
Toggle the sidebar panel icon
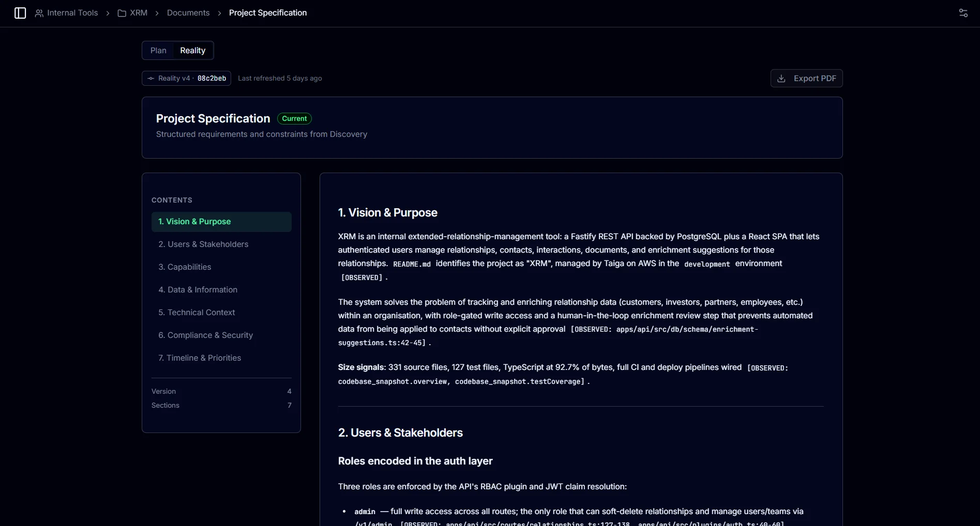pos(20,13)
